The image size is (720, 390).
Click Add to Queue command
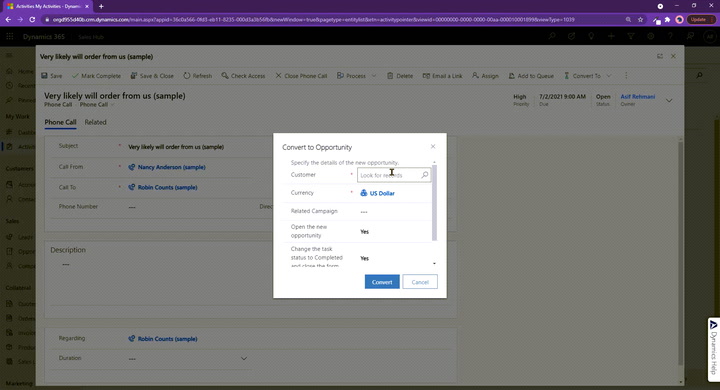click(531, 76)
